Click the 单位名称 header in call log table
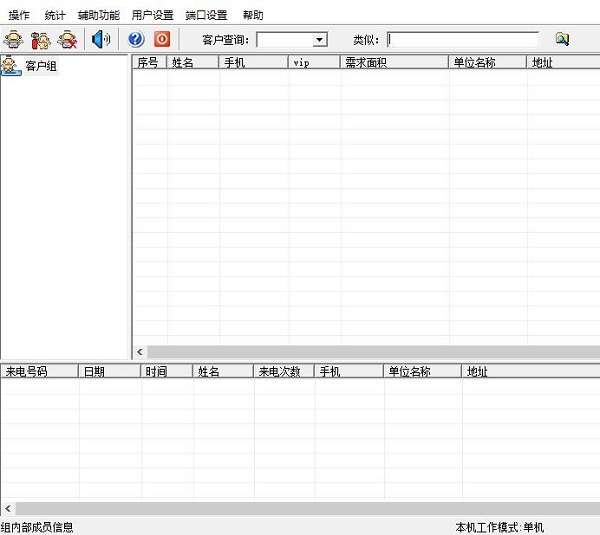The height and width of the screenshot is (535, 600). [x=422, y=371]
